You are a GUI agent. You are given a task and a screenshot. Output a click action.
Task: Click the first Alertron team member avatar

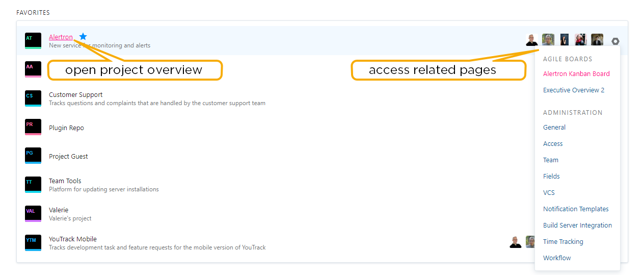[x=532, y=40]
